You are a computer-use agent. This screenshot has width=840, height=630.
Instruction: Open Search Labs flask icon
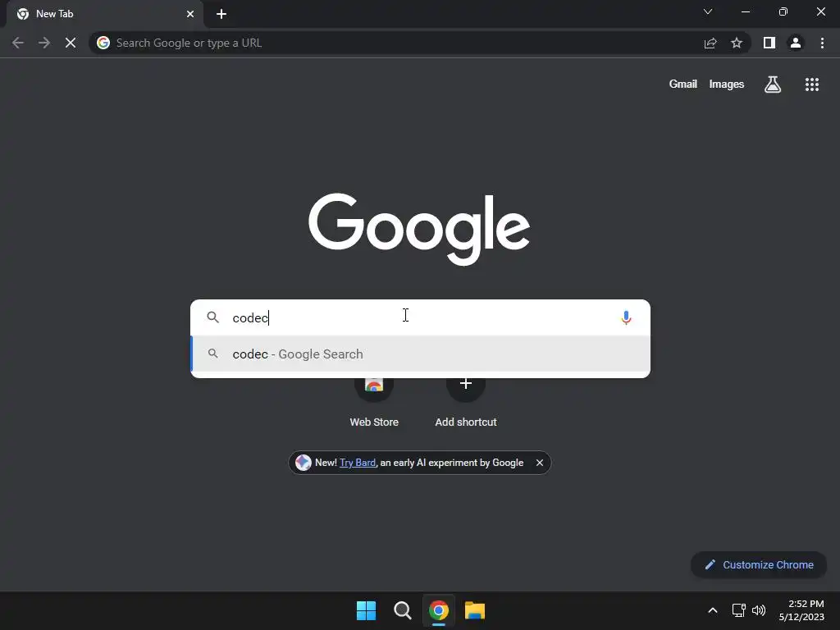pos(773,84)
